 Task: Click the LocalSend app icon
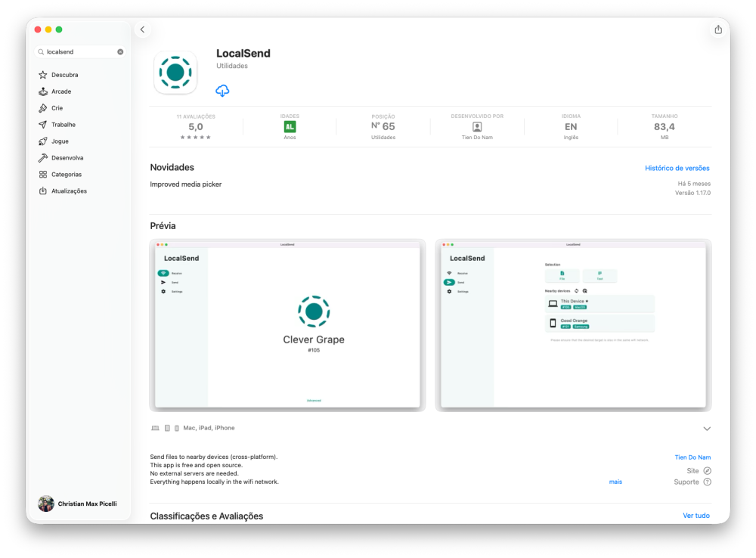point(175,73)
